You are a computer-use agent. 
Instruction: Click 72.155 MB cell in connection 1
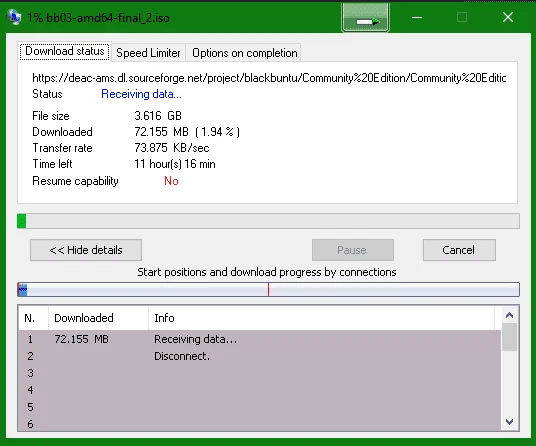coord(81,339)
